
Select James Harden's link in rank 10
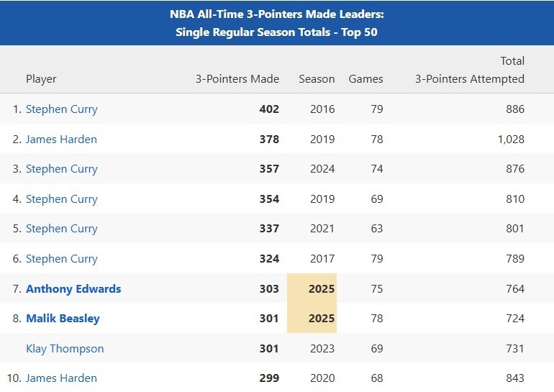coord(61,378)
